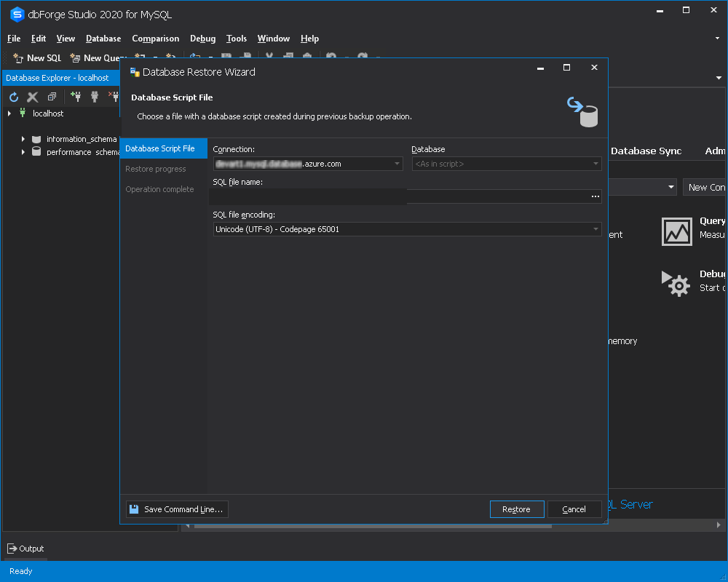The image size is (728, 582).
Task: Click Save Command Line button
Action: pos(177,509)
